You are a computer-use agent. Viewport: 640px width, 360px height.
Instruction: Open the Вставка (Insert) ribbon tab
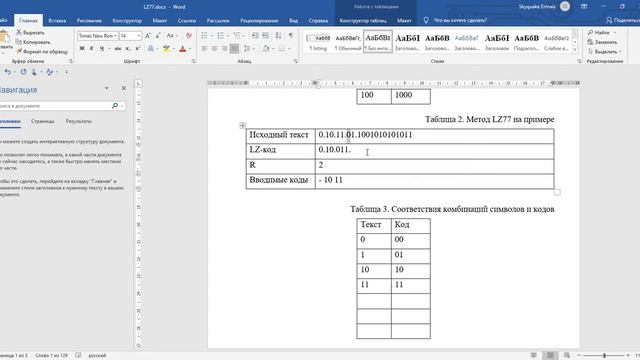[57, 20]
